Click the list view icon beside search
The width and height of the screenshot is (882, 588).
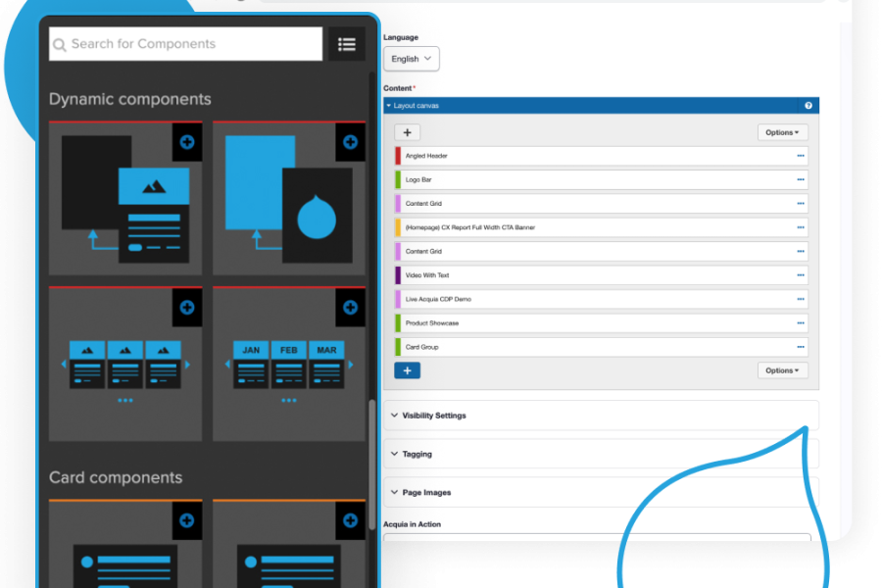coord(346,44)
